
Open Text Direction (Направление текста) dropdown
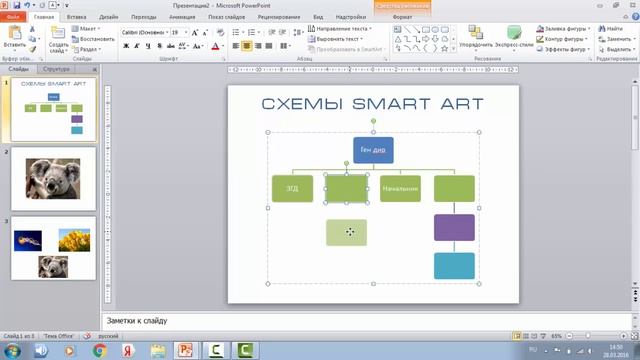coord(340,29)
